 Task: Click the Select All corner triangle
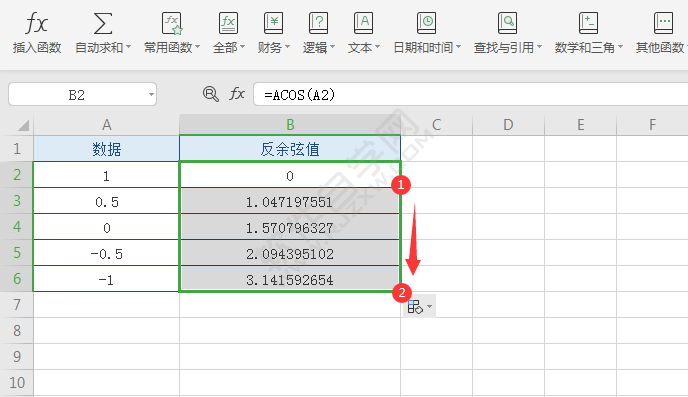[23, 126]
